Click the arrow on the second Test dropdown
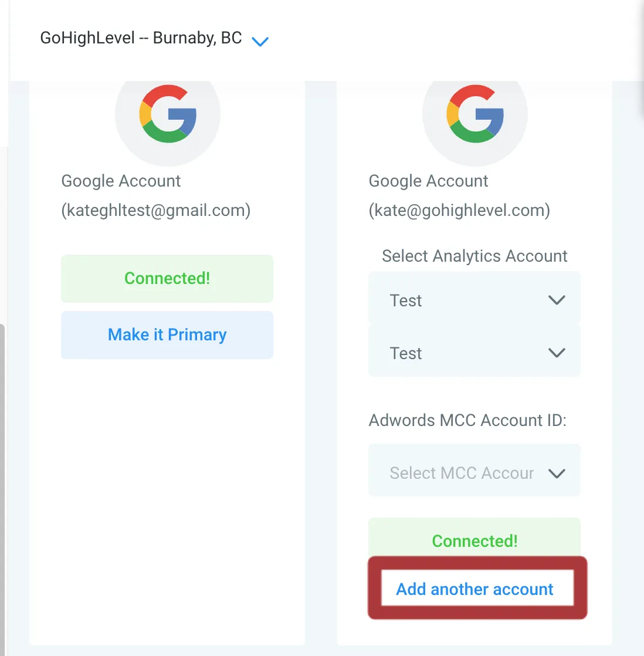Viewport: 644px width, 656px height. tap(557, 353)
